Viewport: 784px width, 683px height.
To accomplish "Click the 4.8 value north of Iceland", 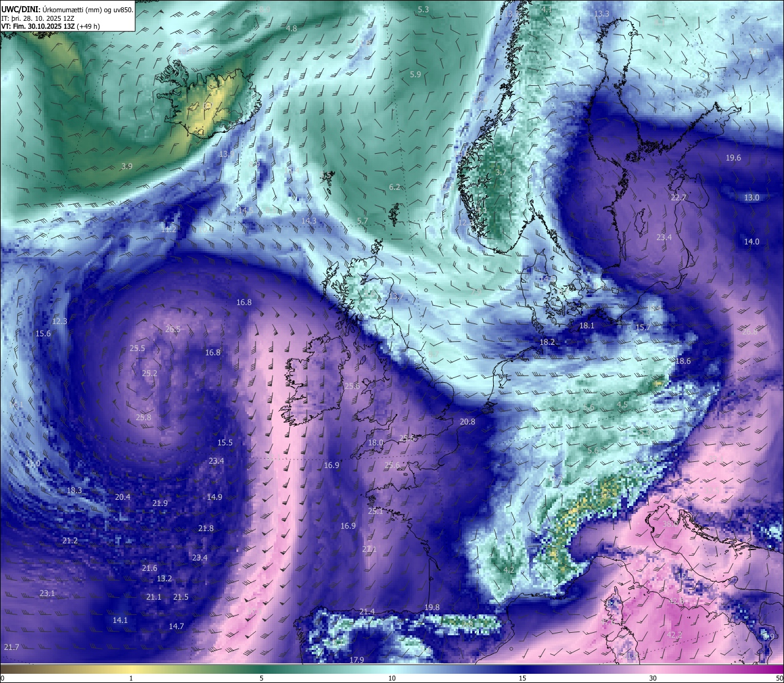I will tap(292, 29).
